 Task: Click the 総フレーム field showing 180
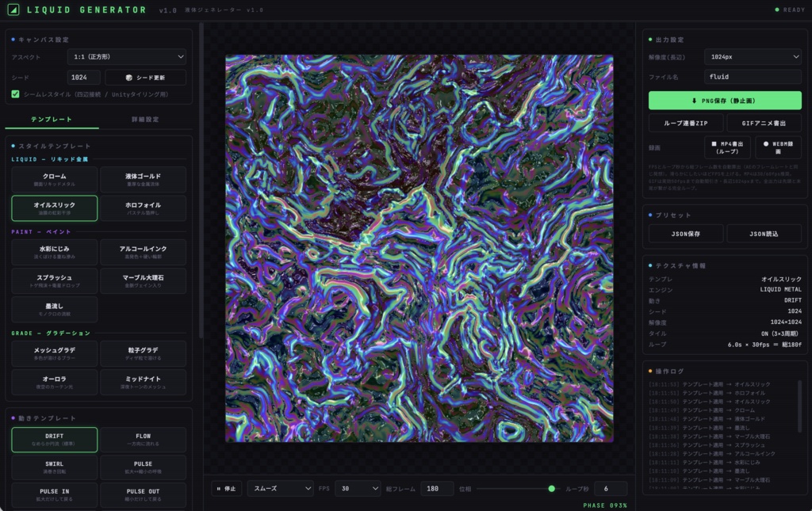tap(437, 489)
